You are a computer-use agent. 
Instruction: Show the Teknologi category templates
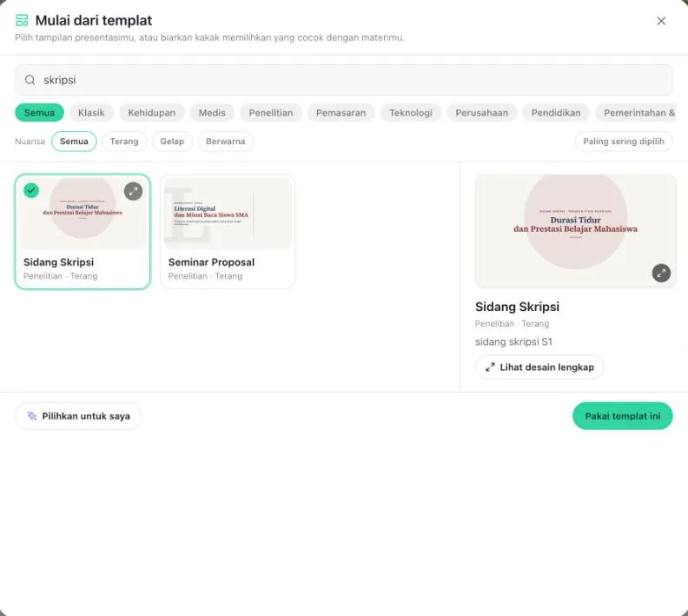(x=411, y=113)
